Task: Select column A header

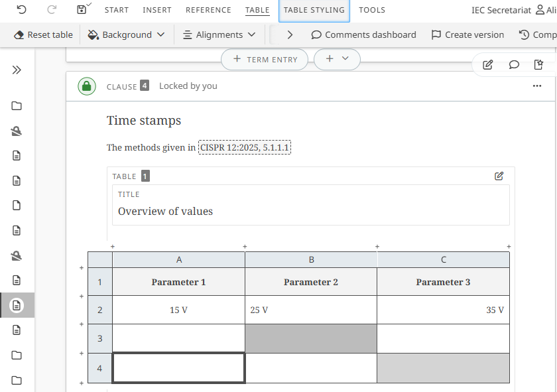Action: tap(178, 260)
